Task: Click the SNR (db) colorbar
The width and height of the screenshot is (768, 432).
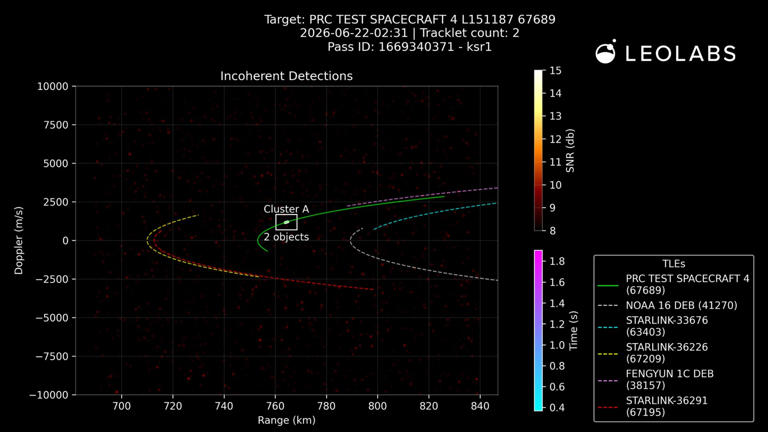Action: 539,150
